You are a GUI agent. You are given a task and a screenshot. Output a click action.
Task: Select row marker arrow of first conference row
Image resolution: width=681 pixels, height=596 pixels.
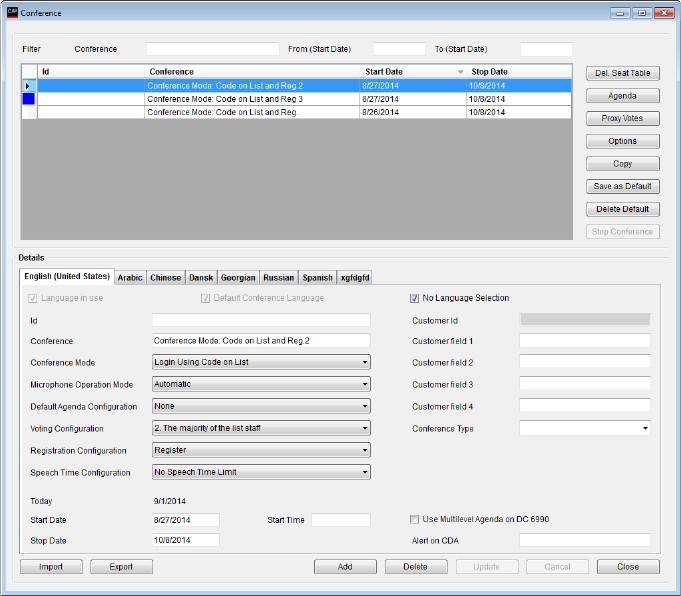[29, 86]
